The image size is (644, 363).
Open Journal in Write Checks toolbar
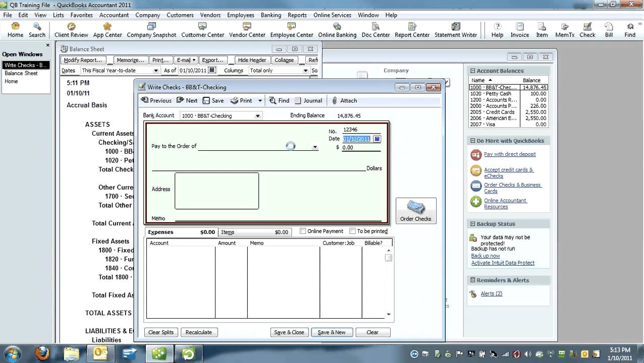pyautogui.click(x=308, y=100)
